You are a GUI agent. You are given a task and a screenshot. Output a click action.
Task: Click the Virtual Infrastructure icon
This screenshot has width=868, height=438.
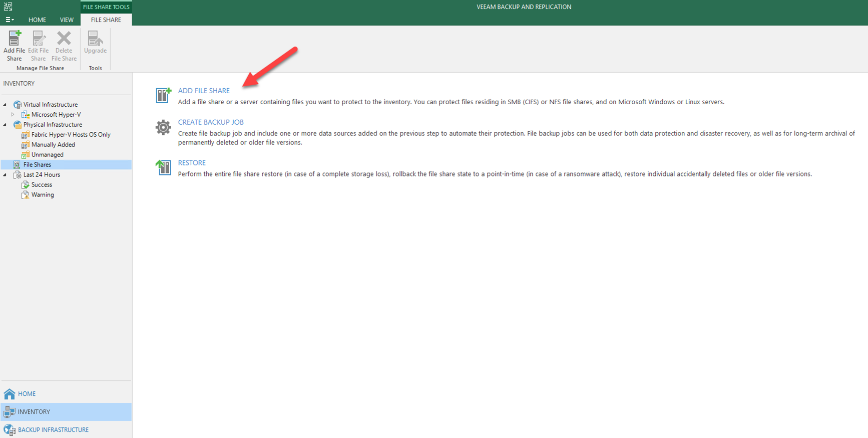pos(18,105)
